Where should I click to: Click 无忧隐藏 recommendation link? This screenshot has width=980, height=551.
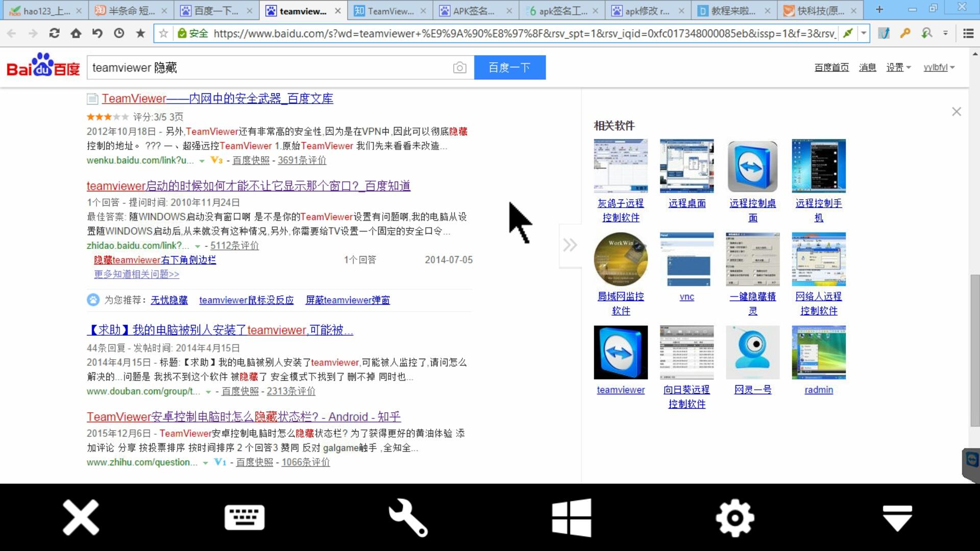(169, 300)
